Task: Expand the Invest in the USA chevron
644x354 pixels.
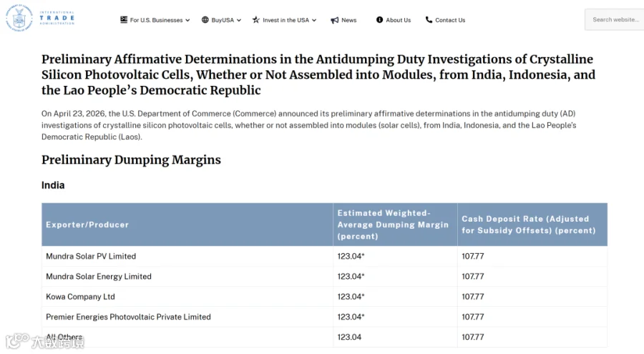Action: pos(314,20)
